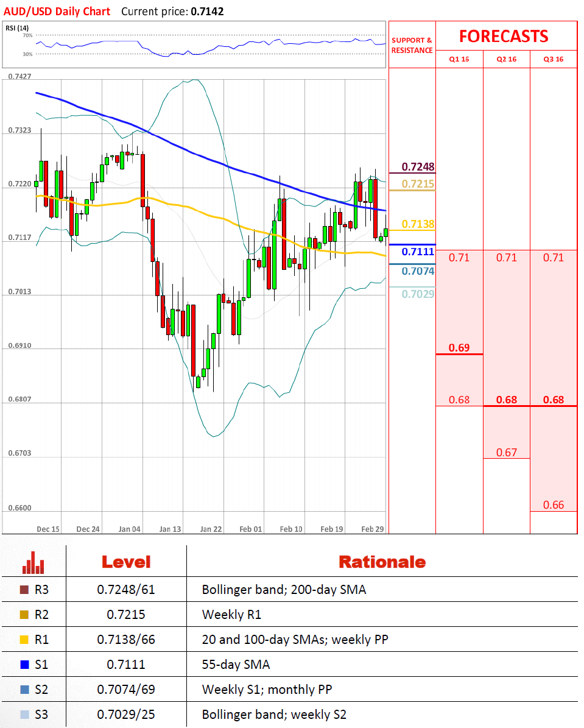The image size is (584, 728).
Task: Click the bold 0.68 Q3 16 forecast
Action: click(x=554, y=400)
